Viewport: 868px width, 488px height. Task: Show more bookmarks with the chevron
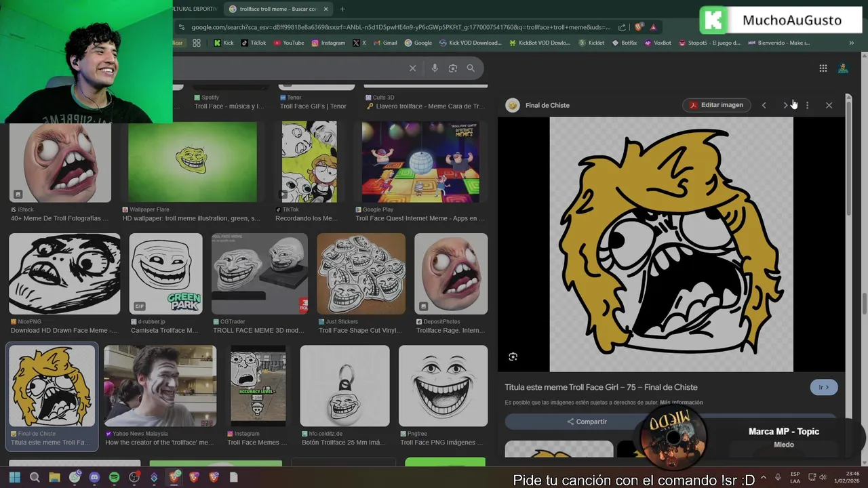pos(851,43)
